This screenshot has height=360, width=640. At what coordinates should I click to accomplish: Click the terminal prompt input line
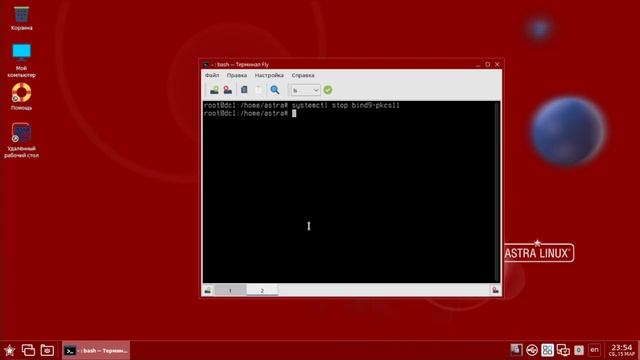point(250,113)
